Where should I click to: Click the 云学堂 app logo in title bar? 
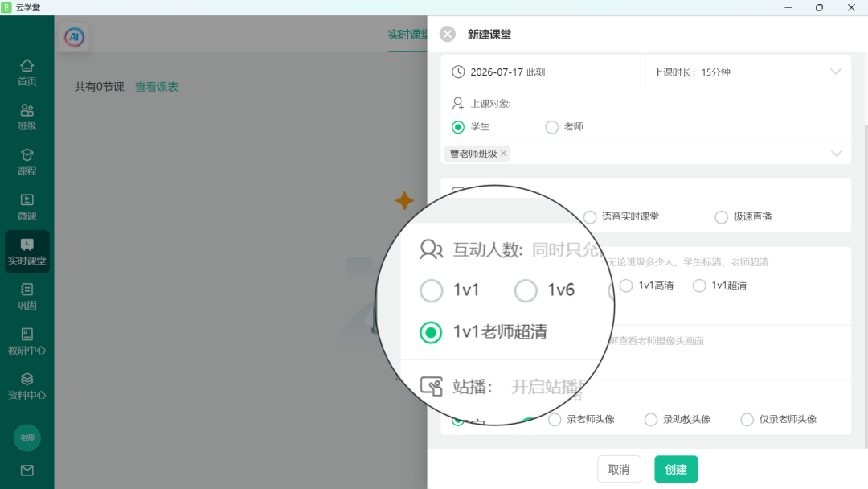coord(6,7)
